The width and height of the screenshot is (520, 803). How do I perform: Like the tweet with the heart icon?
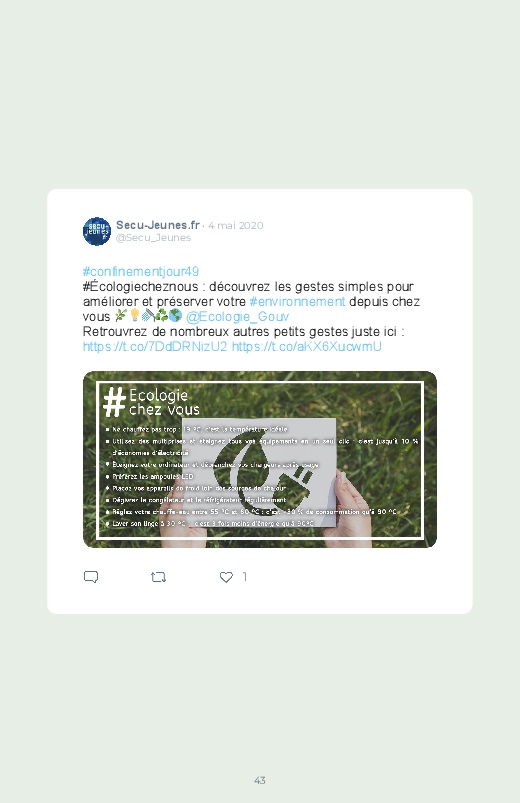[226, 577]
